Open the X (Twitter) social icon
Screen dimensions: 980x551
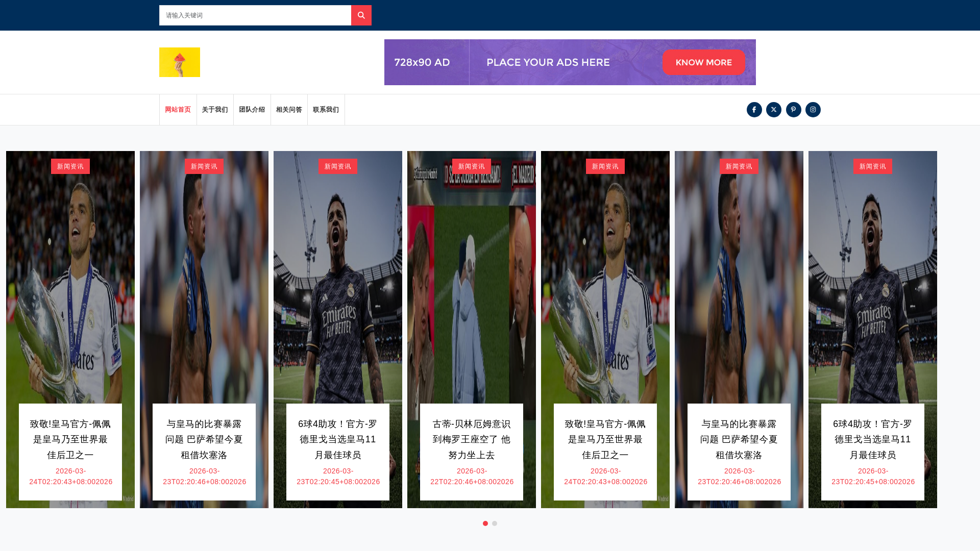[x=774, y=110]
